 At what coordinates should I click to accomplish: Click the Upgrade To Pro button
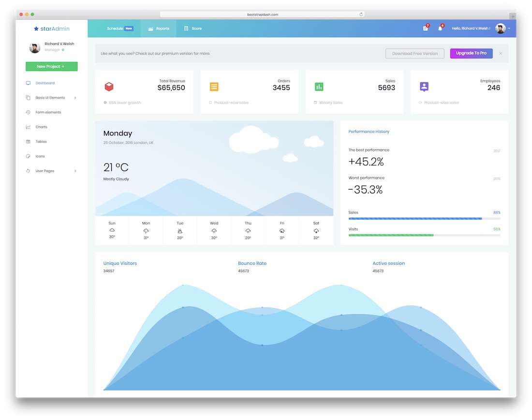point(471,53)
